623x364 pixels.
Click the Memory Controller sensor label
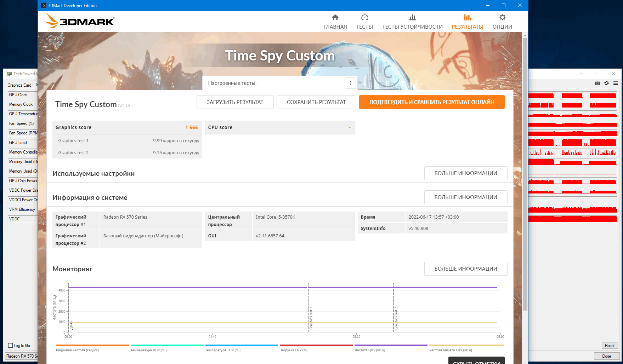tap(22, 152)
